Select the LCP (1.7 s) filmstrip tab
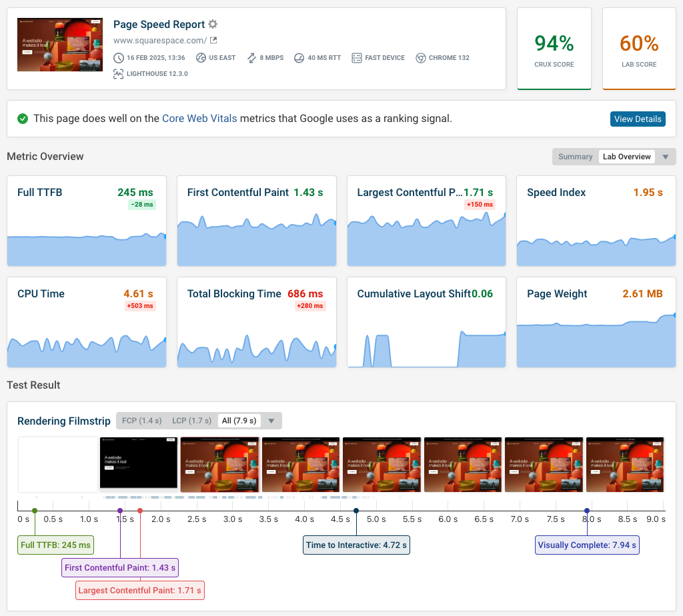Image resolution: width=683 pixels, height=616 pixels. 191,421
